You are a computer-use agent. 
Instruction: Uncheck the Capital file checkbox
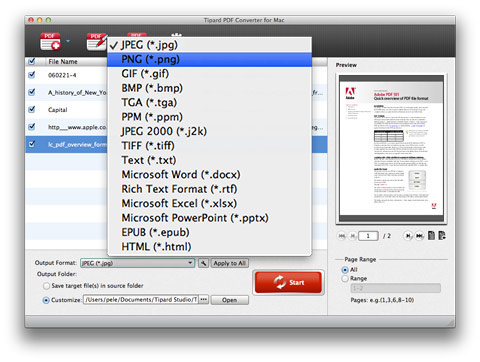(32, 109)
